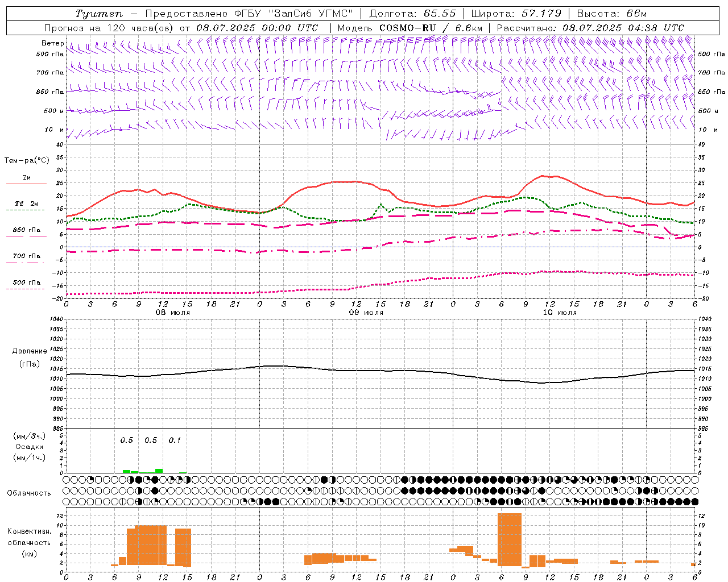Select the "Тем-ра(°C)" temperature panel label
728x582 pixels.
[27, 161]
